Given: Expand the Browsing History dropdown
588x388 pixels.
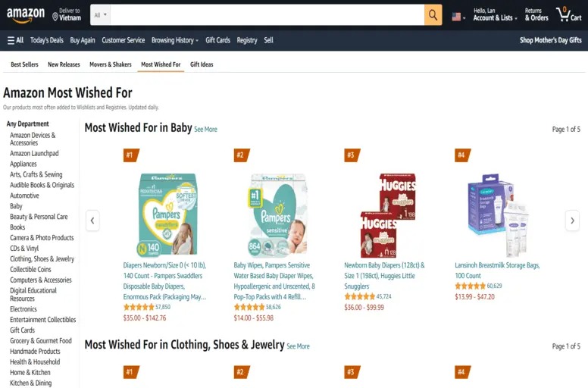Looking at the screenshot, I should click(x=174, y=40).
